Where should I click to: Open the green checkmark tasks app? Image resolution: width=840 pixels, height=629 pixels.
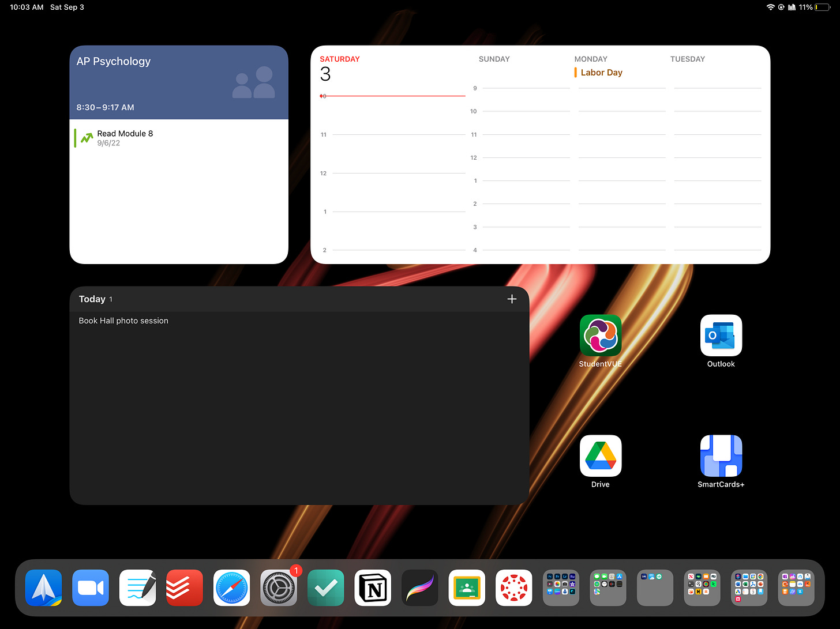click(326, 587)
